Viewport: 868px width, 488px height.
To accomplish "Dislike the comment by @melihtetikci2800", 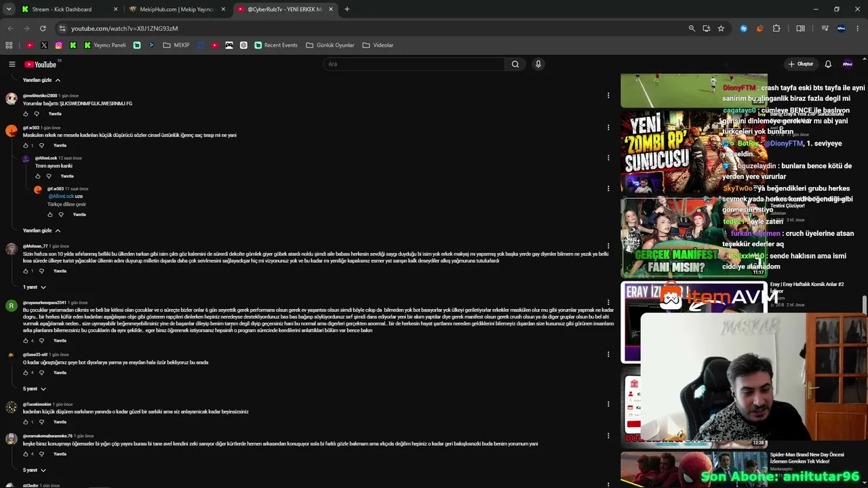I will pos(37,114).
